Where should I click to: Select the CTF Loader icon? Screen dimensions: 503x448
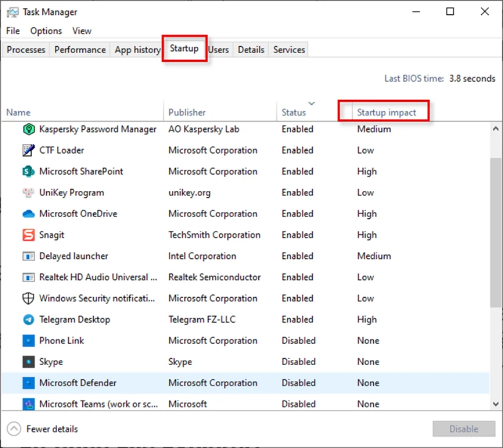coord(29,150)
